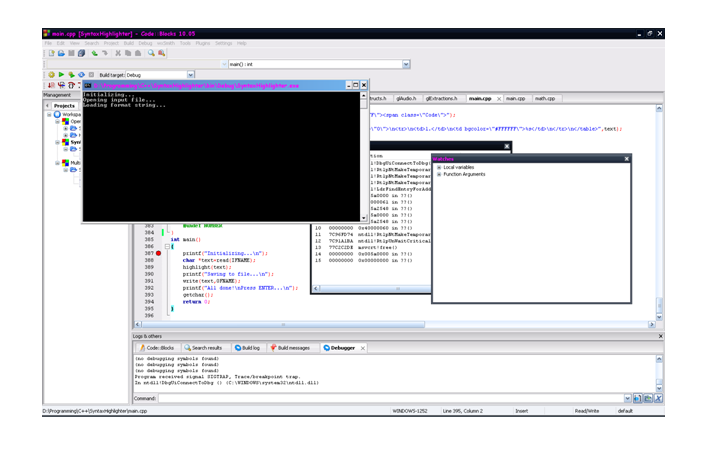Open the Debug menu
720x450 pixels.
[145, 43]
